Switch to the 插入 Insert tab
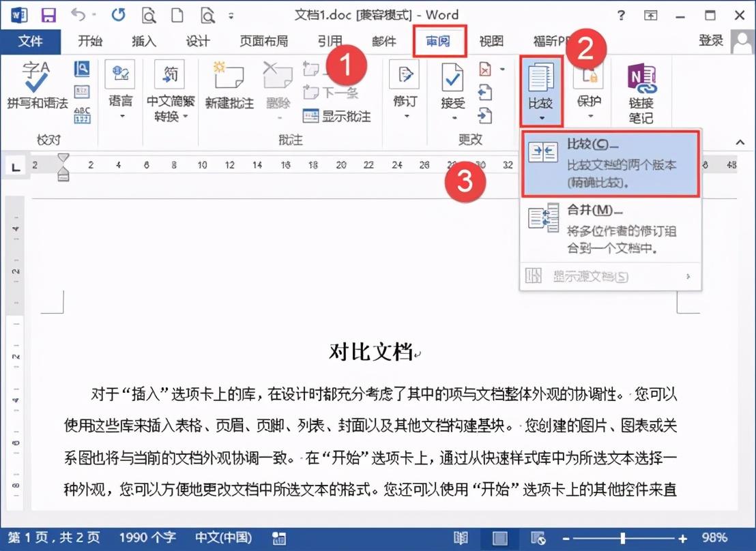This screenshot has height=551, width=756. [x=144, y=42]
